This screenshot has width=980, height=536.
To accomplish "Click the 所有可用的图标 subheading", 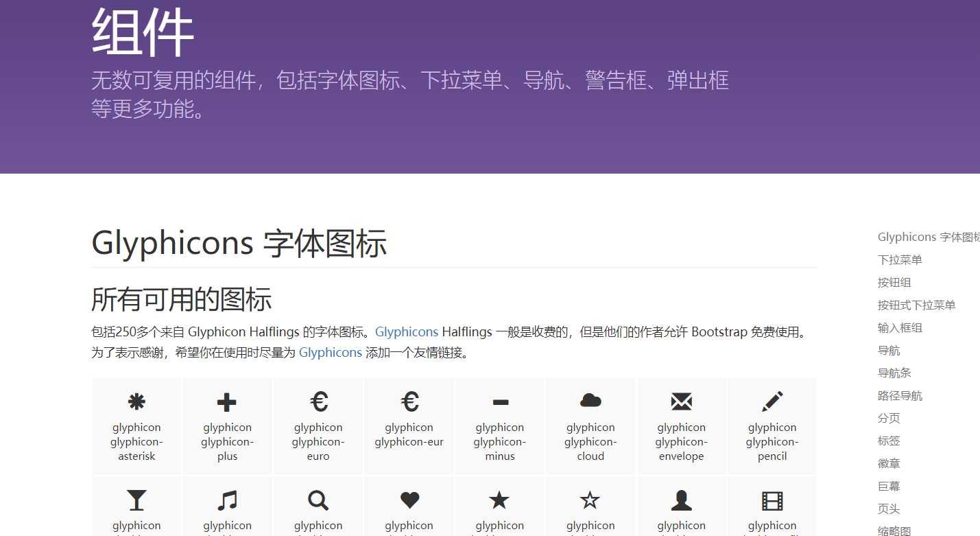I will tap(182, 299).
